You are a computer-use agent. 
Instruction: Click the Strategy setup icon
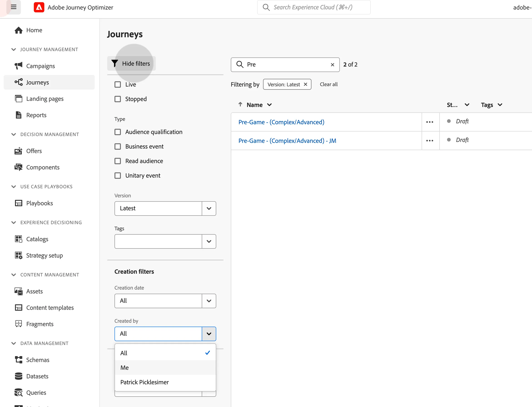[19, 255]
